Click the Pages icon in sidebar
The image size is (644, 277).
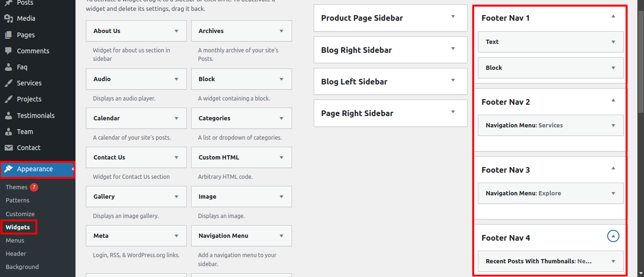click(8, 34)
